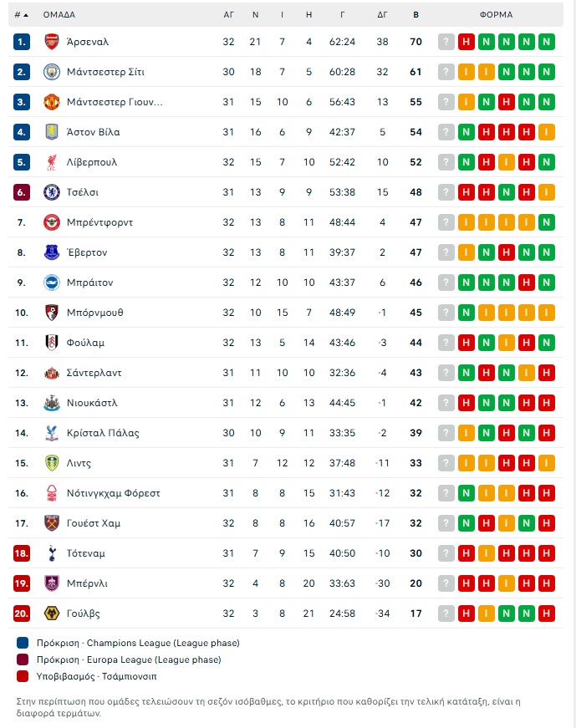Sort by the ΔΓ goal difference header

coord(382,15)
